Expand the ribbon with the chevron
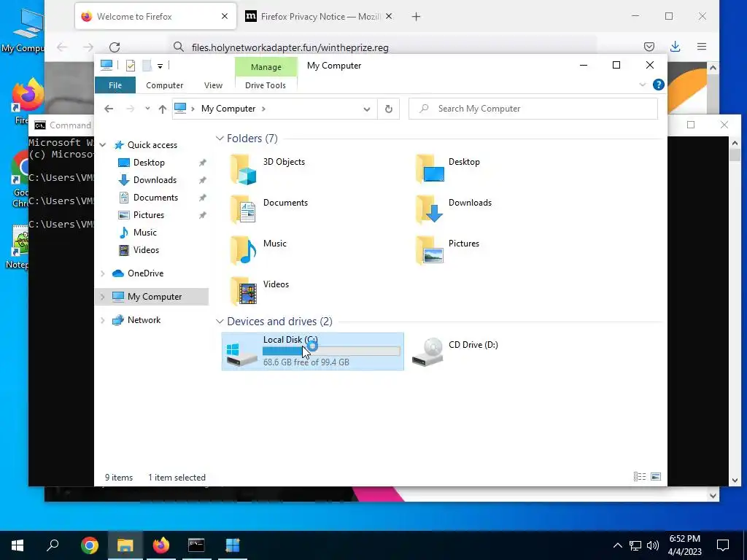This screenshot has width=747, height=560. (x=642, y=85)
